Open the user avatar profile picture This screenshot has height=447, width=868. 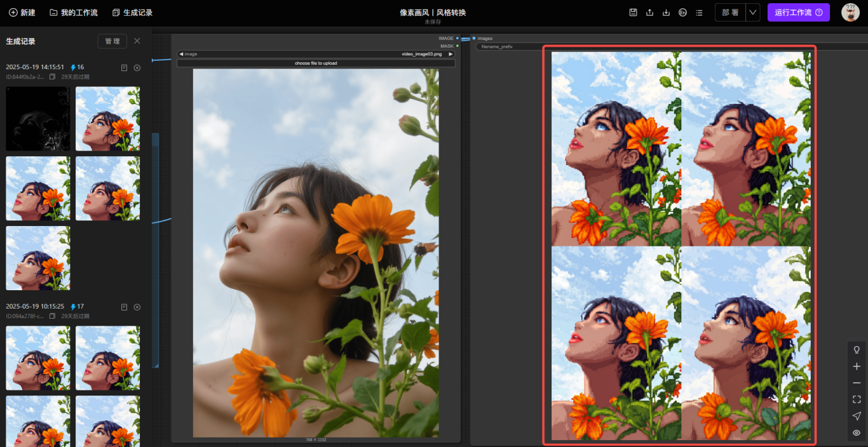[850, 13]
